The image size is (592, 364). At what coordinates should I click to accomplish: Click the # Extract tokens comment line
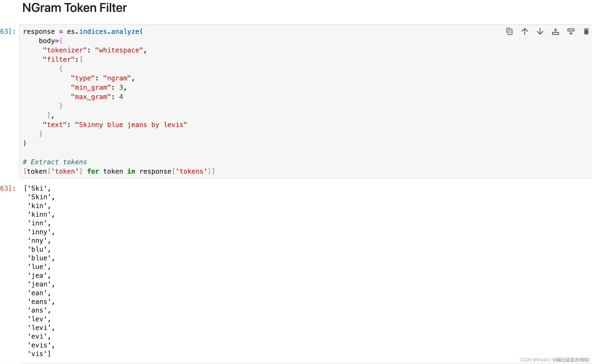[x=55, y=162]
